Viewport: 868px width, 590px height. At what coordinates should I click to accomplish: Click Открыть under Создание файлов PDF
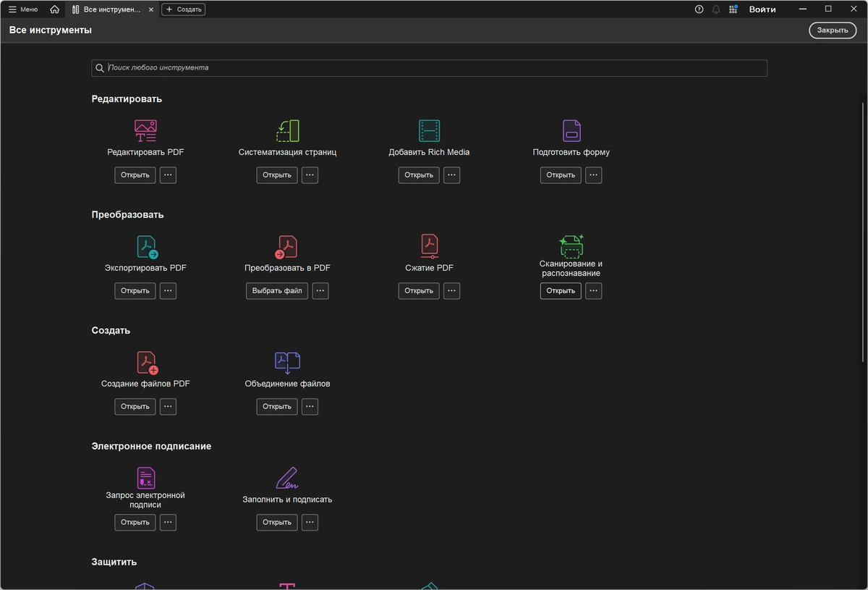pos(135,407)
